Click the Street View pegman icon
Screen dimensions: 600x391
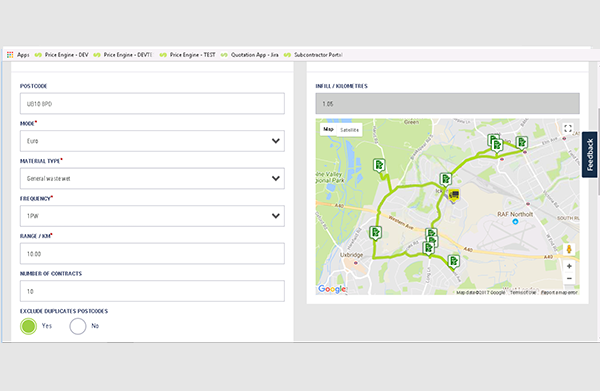click(569, 249)
